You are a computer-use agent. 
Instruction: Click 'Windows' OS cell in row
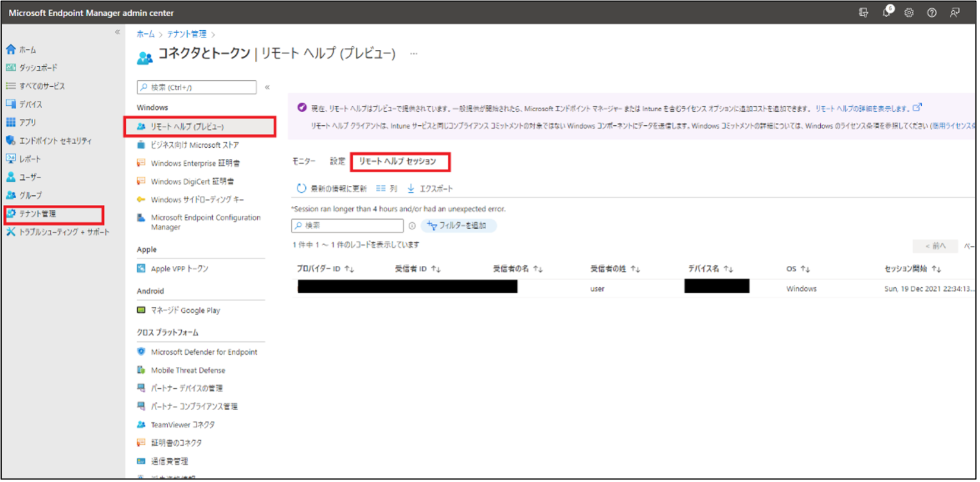pos(801,289)
